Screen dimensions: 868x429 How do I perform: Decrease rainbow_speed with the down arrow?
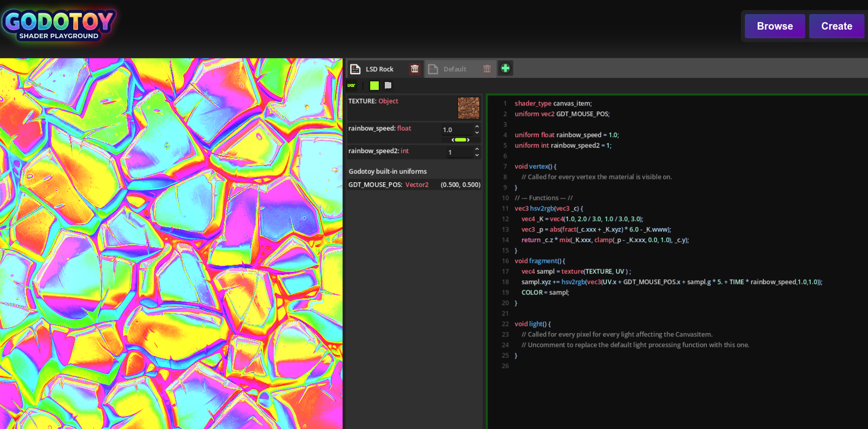coord(477,133)
